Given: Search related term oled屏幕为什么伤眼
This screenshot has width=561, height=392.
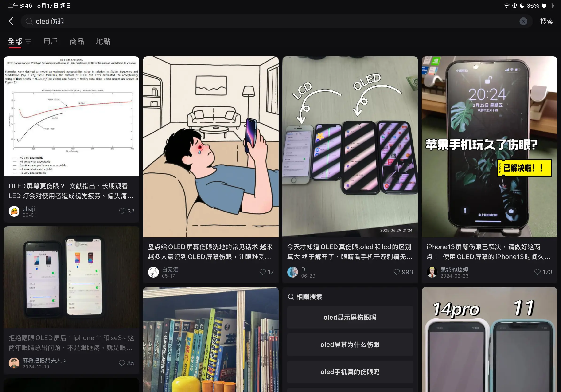Looking at the screenshot, I should tap(350, 345).
